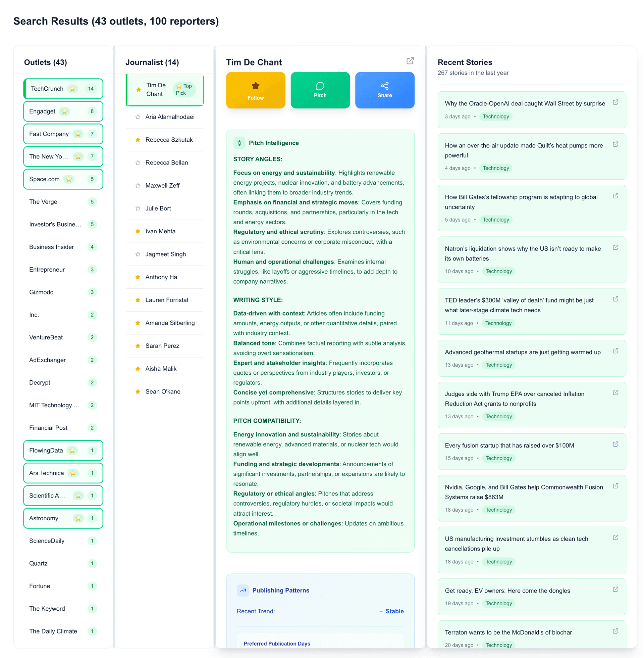Click the TechCrunch count badge 14
The height and width of the screenshot is (658, 644).
(91, 89)
